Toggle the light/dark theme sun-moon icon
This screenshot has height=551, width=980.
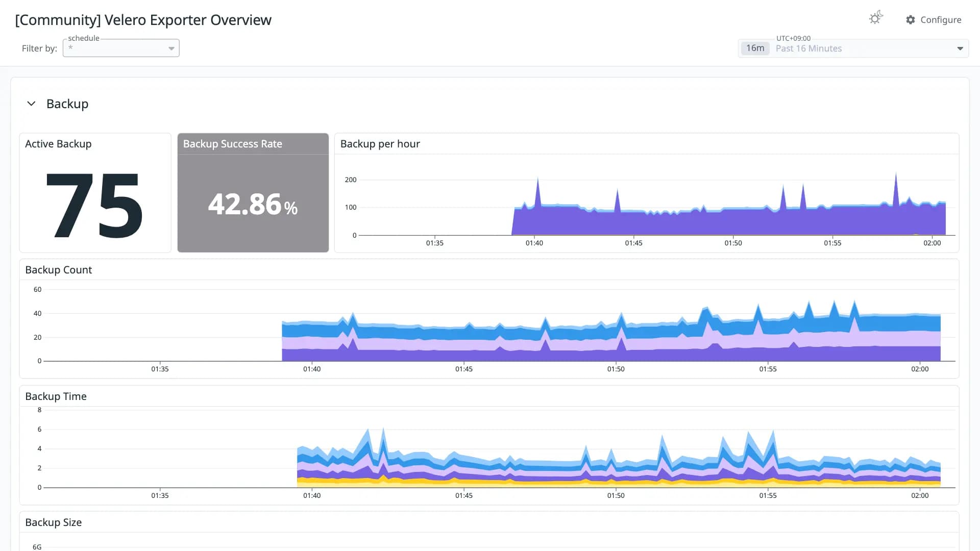[x=876, y=18]
